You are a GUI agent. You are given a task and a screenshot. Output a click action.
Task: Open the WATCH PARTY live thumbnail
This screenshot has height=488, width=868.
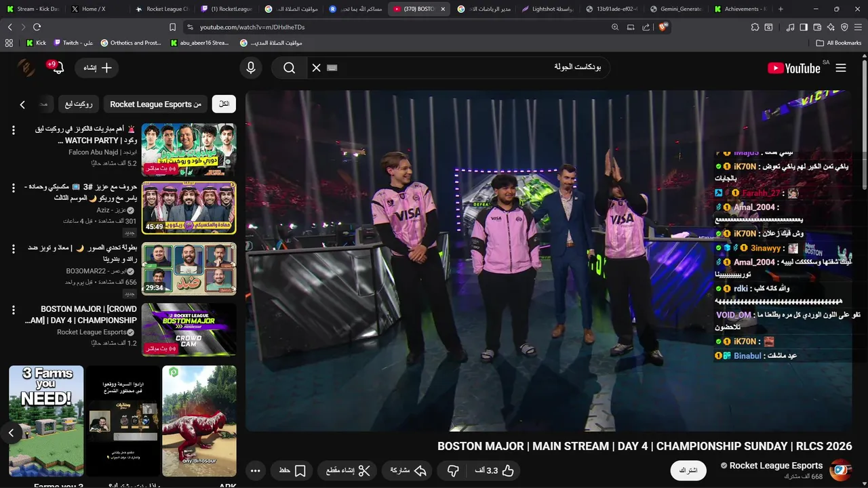[x=189, y=150]
